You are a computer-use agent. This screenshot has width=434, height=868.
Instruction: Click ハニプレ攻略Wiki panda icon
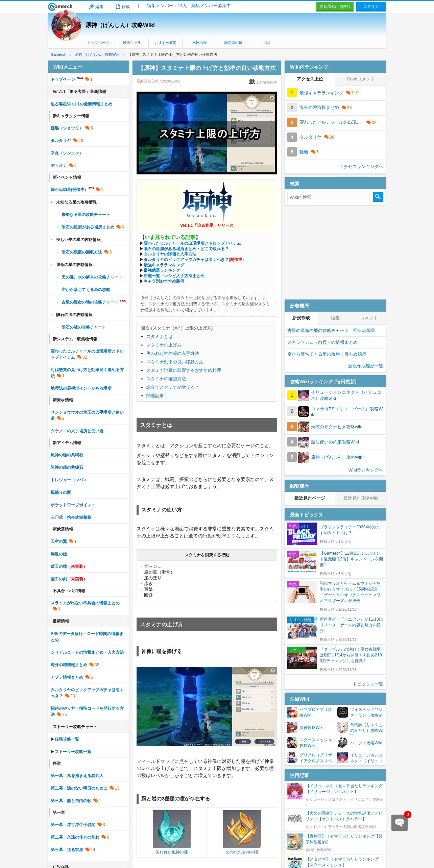343,743
